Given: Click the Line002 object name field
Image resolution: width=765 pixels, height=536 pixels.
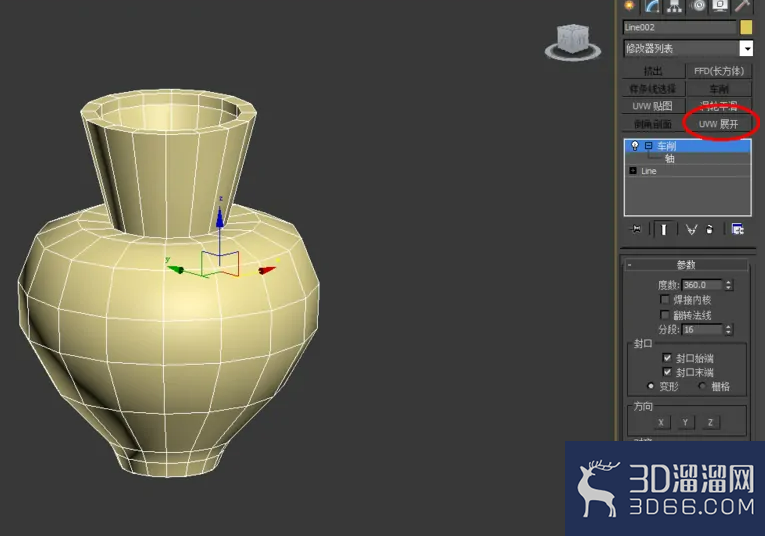Looking at the screenshot, I should [x=680, y=27].
